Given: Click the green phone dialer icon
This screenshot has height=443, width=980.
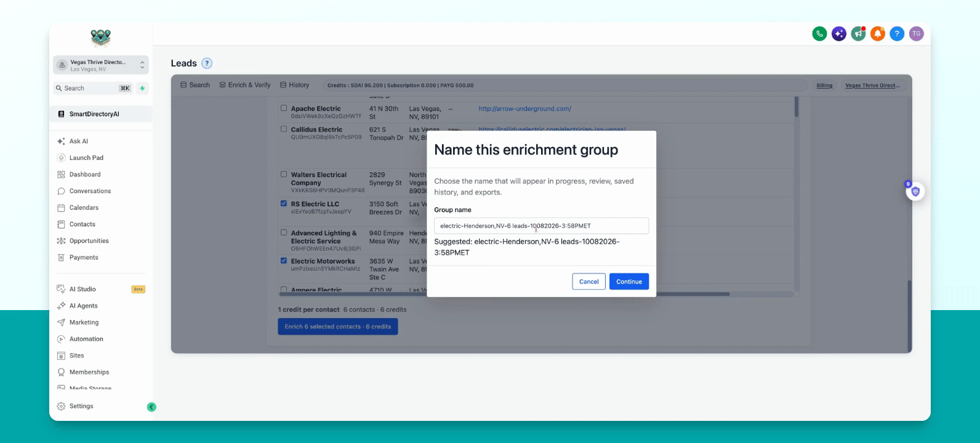Looking at the screenshot, I should [x=819, y=34].
